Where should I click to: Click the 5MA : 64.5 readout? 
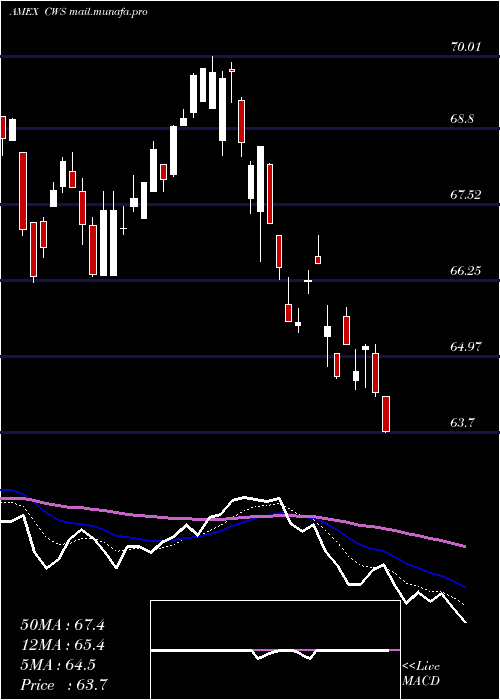click(x=58, y=665)
